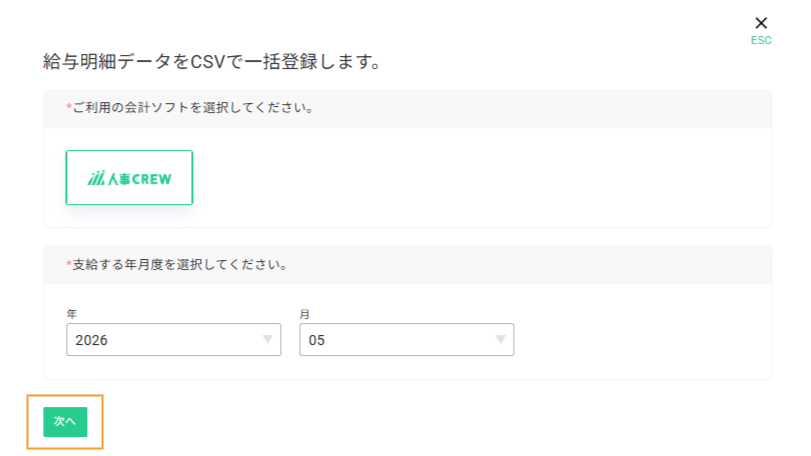Click the red asterisk before 支給する年月度

click(x=69, y=264)
